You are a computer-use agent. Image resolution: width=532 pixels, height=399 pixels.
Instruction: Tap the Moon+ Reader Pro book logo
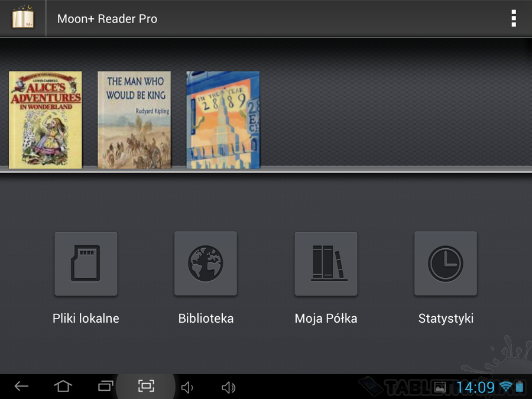[x=22, y=18]
